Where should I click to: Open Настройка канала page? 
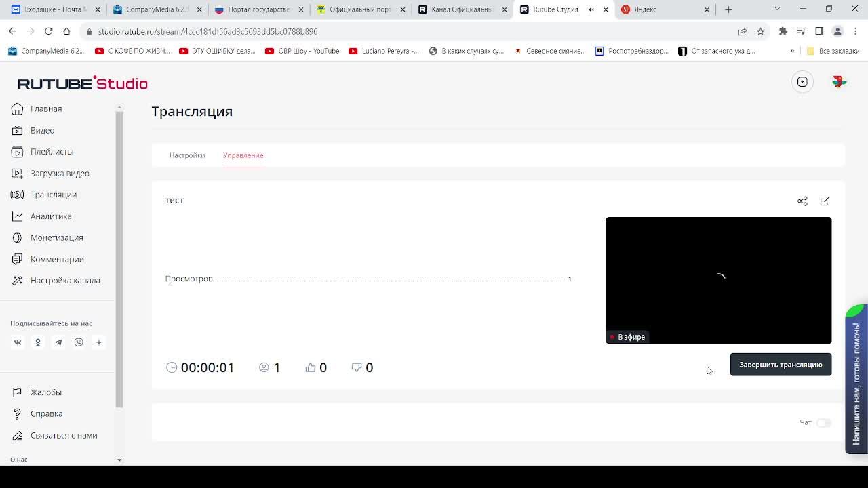coord(65,280)
